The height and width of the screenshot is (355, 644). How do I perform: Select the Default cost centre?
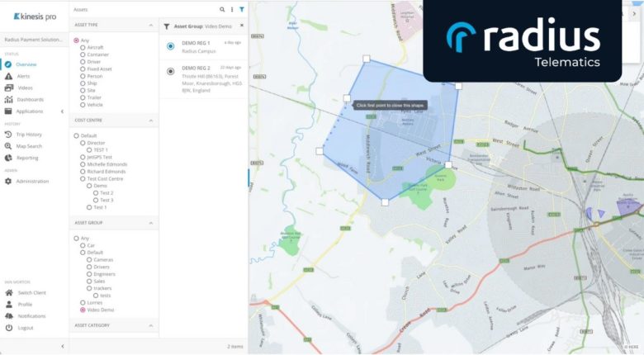coord(77,135)
